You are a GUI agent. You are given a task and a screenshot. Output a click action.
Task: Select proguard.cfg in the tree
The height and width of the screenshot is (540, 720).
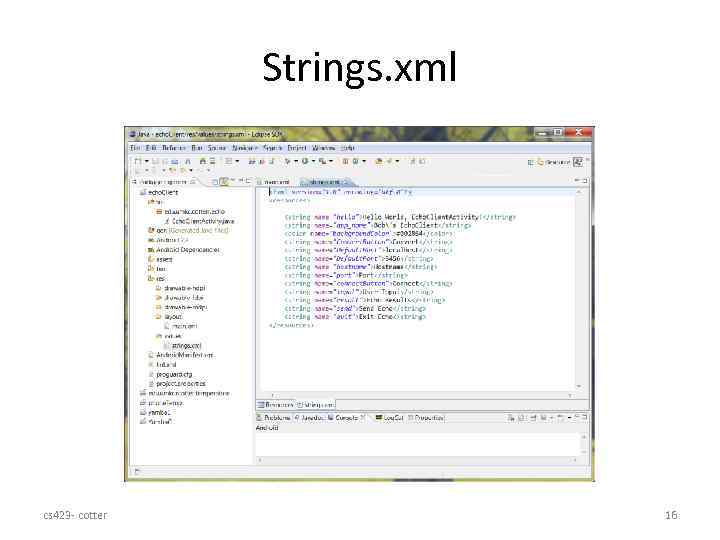[170, 375]
